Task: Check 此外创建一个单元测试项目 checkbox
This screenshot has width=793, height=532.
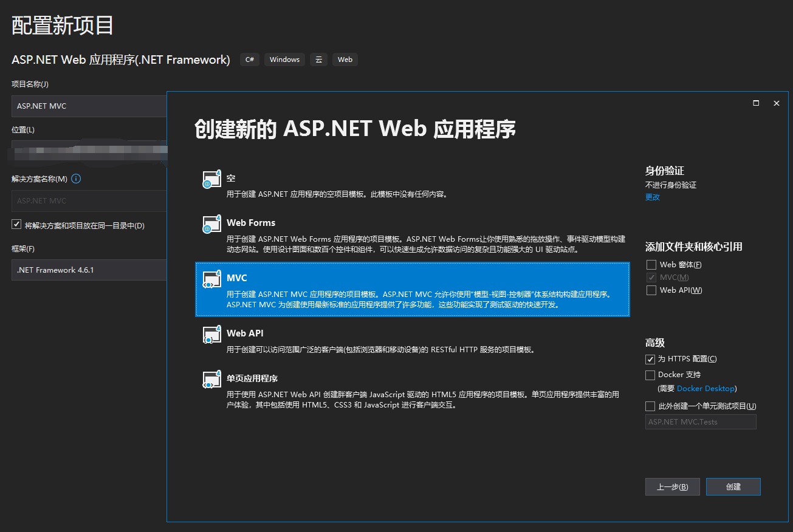Action: pyautogui.click(x=650, y=406)
